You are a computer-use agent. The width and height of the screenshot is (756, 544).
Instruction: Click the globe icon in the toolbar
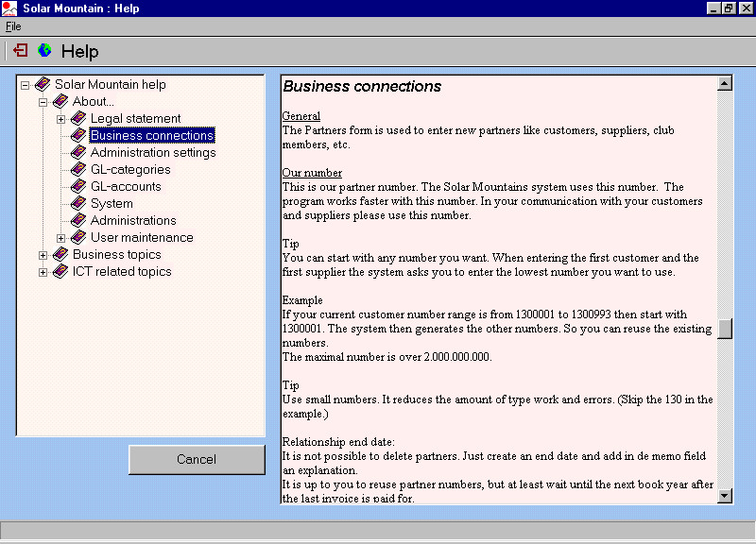pos(44,50)
